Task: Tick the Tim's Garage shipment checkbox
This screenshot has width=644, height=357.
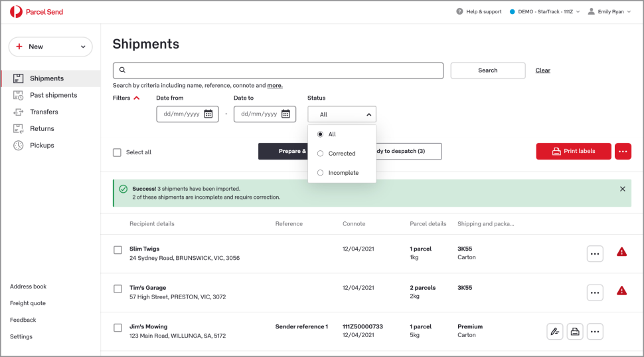Action: (x=118, y=289)
